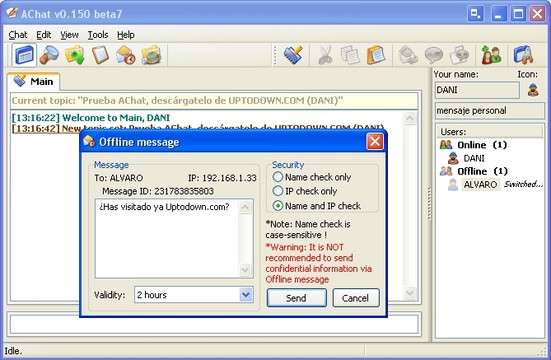Screen dimensions: 551x360
Task: Click the grayed speech bubble icon
Action: click(x=434, y=55)
